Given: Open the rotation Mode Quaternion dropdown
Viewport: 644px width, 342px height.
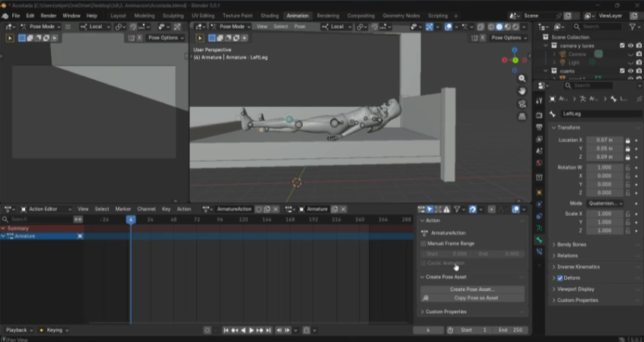Looking at the screenshot, I should coord(604,204).
